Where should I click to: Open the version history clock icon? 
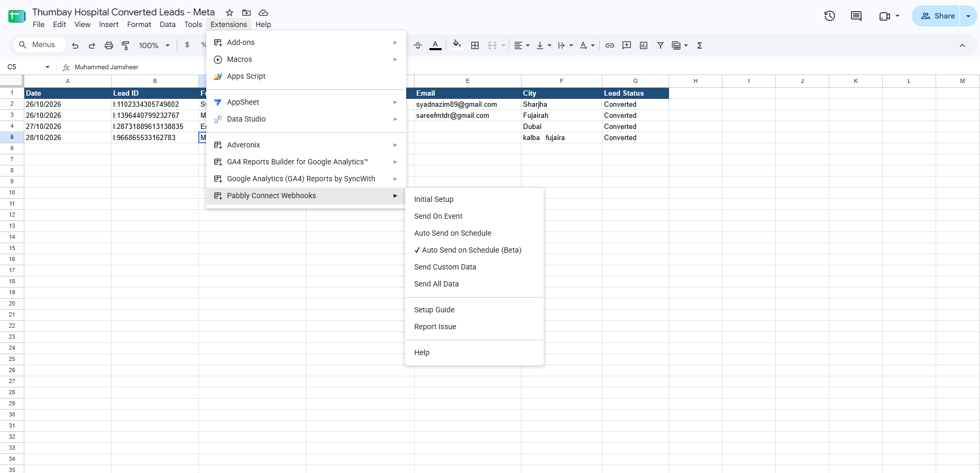830,16
